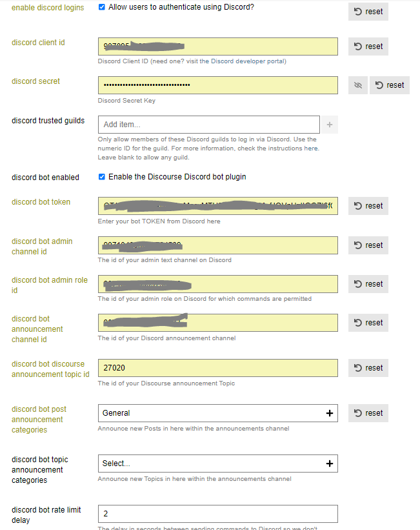Focus the discord client id field
This screenshot has width=420, height=530.
tap(217, 46)
